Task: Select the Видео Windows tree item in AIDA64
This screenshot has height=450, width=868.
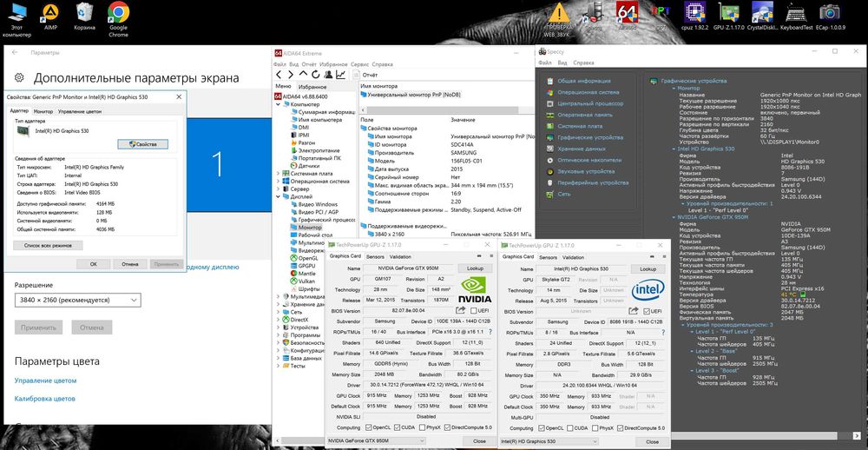Action: [x=318, y=204]
